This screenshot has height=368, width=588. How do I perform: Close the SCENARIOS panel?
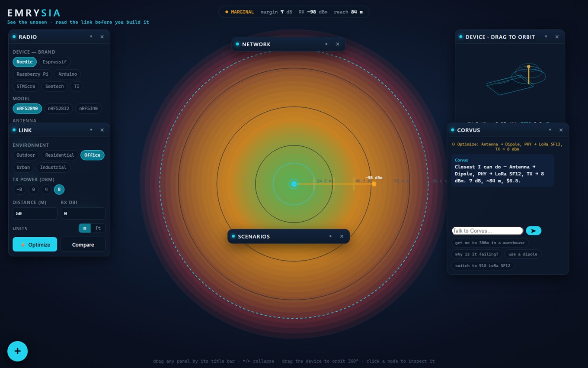point(342,236)
